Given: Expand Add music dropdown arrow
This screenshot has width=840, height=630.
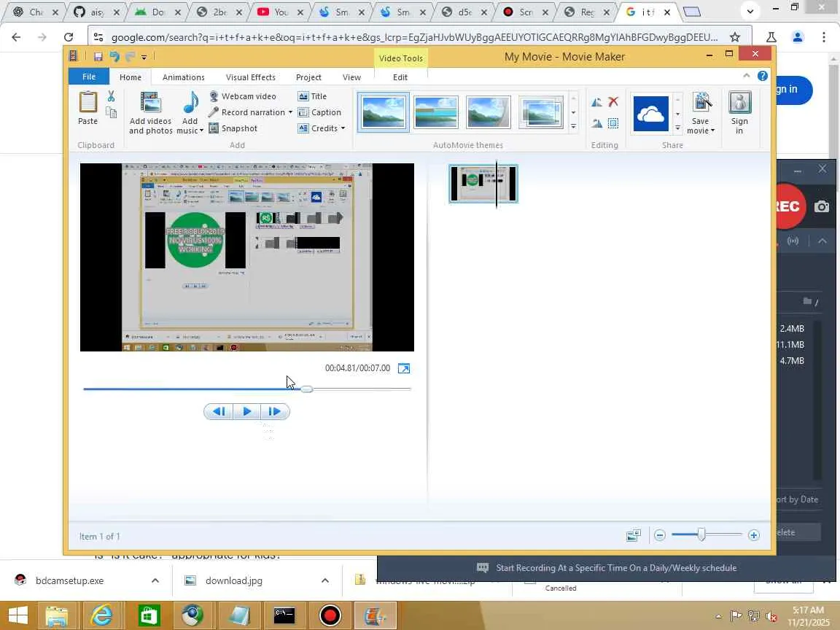Looking at the screenshot, I should [x=201, y=131].
